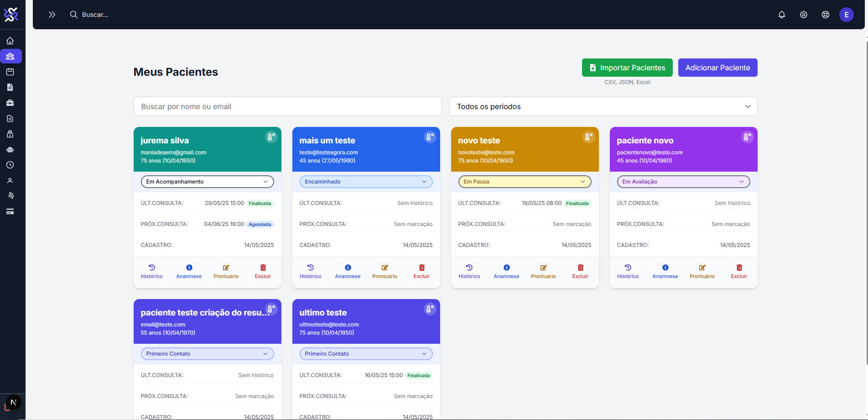The height and width of the screenshot is (420, 868).
Task: Click Excluir on novo teste card
Action: click(x=580, y=272)
